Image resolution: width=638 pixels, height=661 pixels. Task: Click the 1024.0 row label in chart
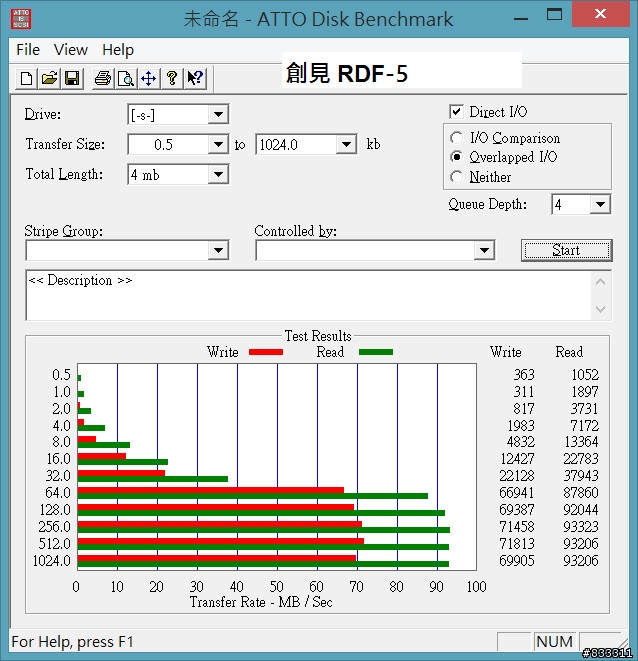click(51, 561)
